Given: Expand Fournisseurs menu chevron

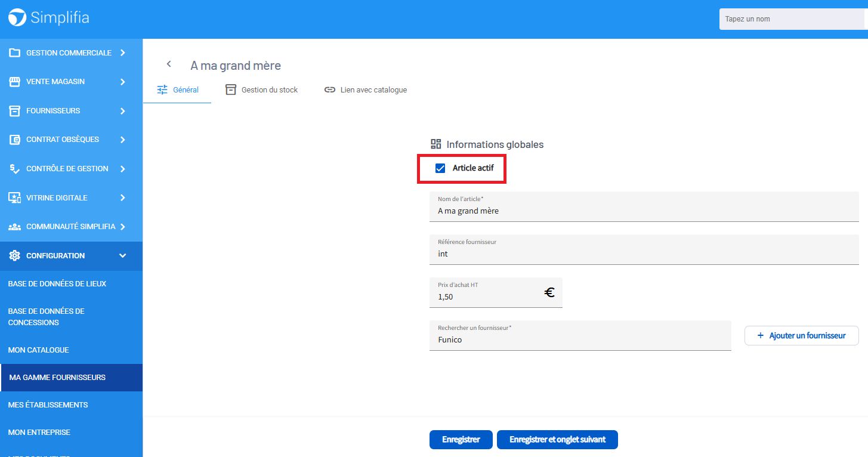Looking at the screenshot, I should point(123,110).
